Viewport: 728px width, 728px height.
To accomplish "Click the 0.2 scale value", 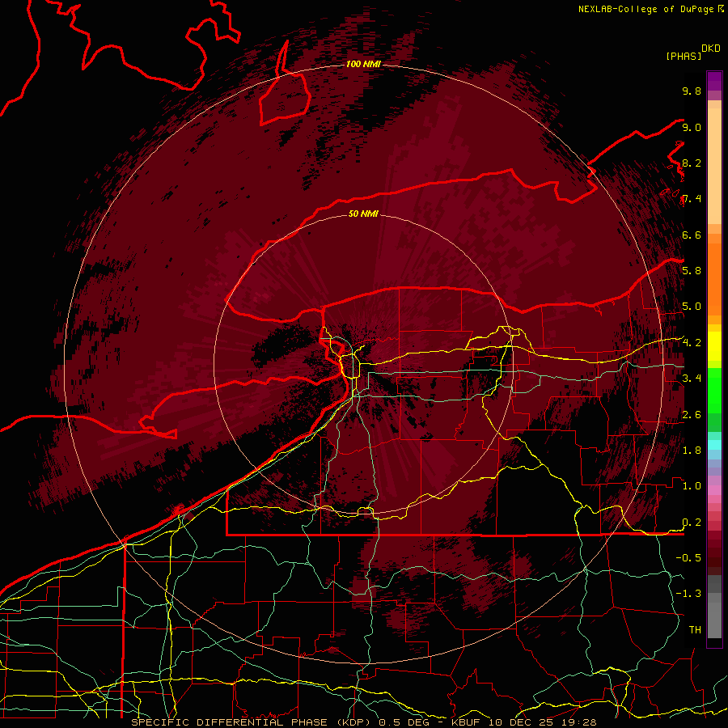I will [692, 523].
